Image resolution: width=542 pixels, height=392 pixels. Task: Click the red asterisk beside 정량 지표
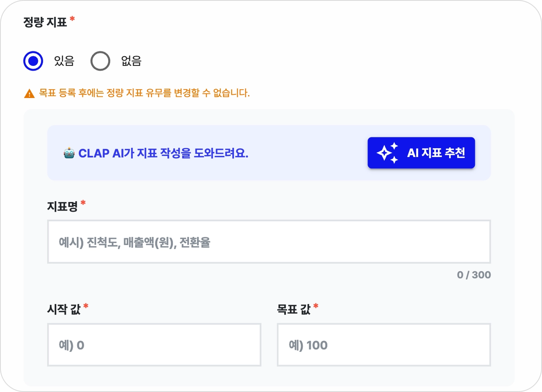click(x=72, y=19)
